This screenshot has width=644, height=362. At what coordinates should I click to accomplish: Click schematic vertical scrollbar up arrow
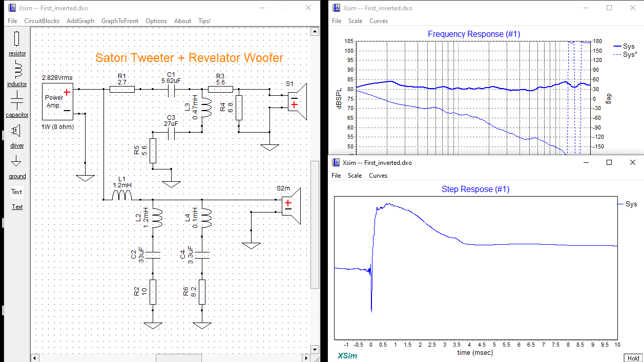pos(315,32)
